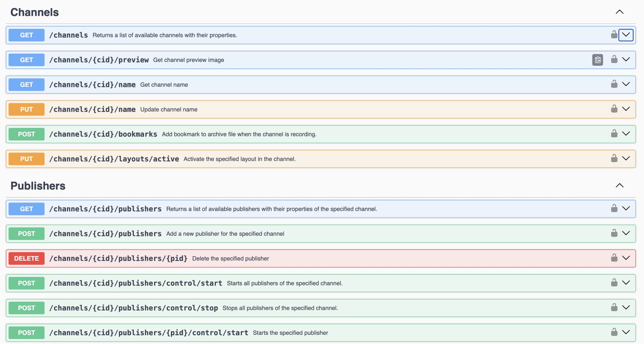Click the lock icon on GET /channels
The width and height of the screenshot is (644, 344).
coord(614,34)
